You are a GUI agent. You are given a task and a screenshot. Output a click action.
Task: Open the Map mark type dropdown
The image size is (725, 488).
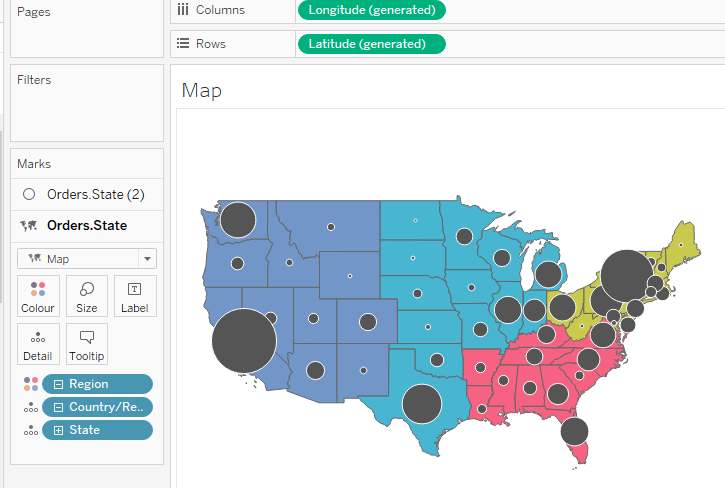coord(87,259)
